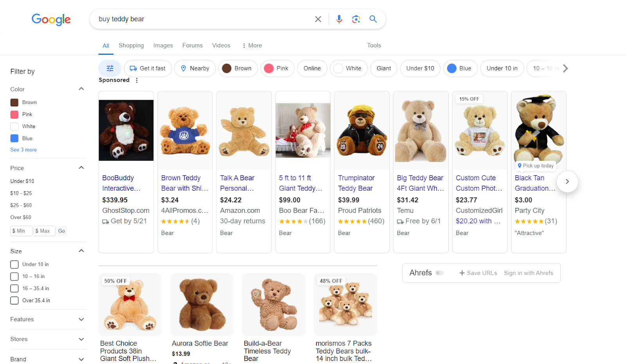626x364 pixels.
Task: Check the Over 35.4 in size box
Action: click(x=14, y=301)
